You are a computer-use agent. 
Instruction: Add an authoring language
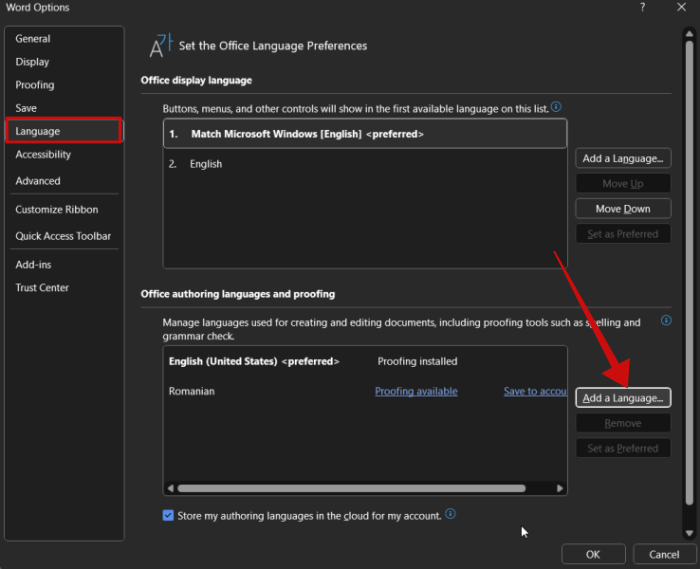tap(623, 398)
